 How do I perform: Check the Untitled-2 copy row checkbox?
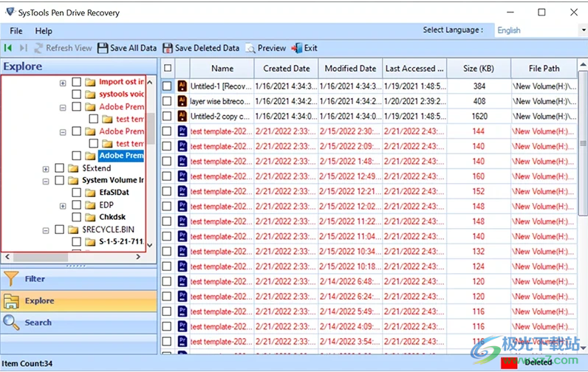(167, 116)
